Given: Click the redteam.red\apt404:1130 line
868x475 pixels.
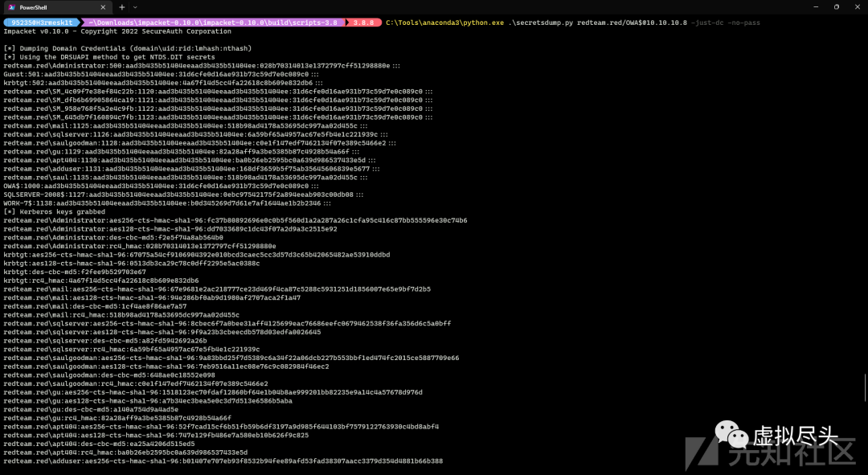Looking at the screenshot, I should 190,160.
